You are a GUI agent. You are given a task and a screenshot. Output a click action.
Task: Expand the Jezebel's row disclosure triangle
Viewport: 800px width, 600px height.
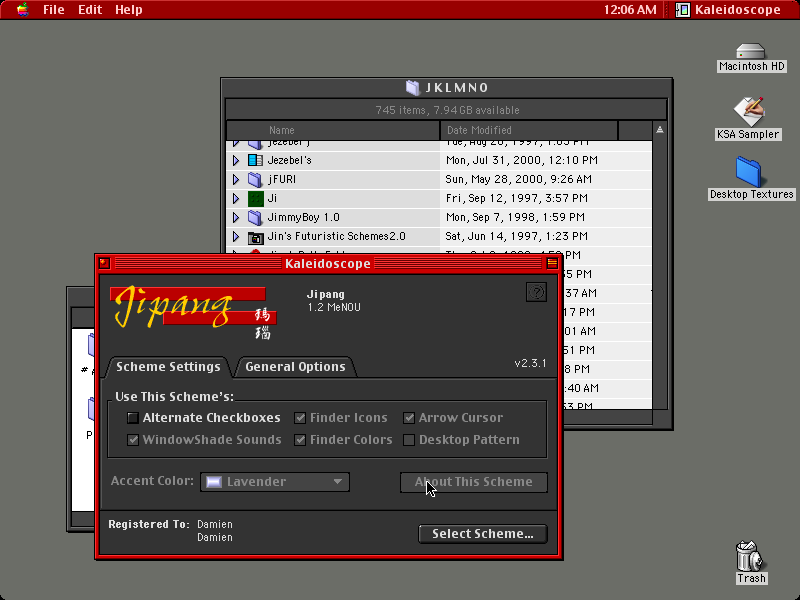(236, 160)
